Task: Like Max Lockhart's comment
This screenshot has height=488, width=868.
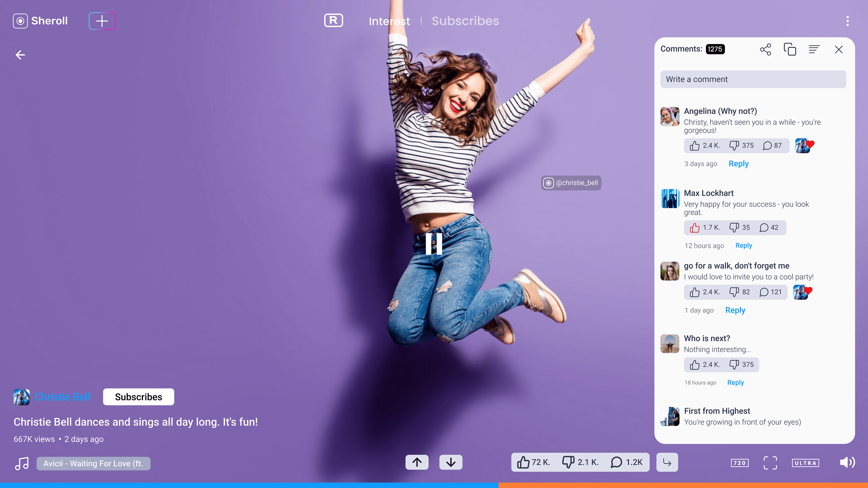Action: coord(694,228)
